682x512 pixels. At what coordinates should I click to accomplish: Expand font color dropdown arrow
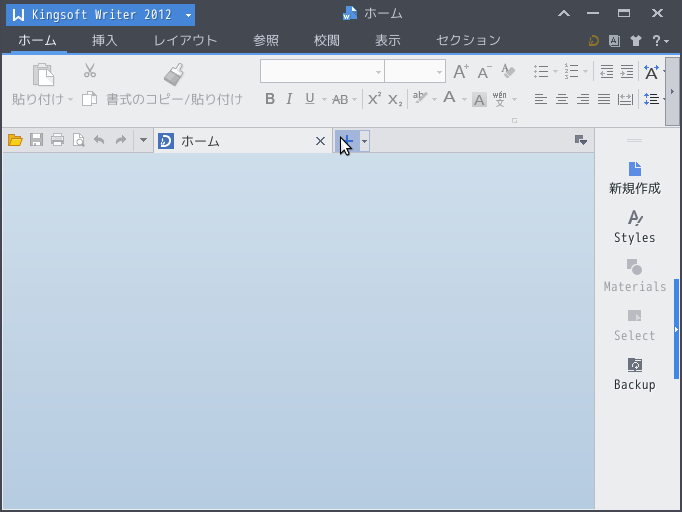tap(464, 100)
